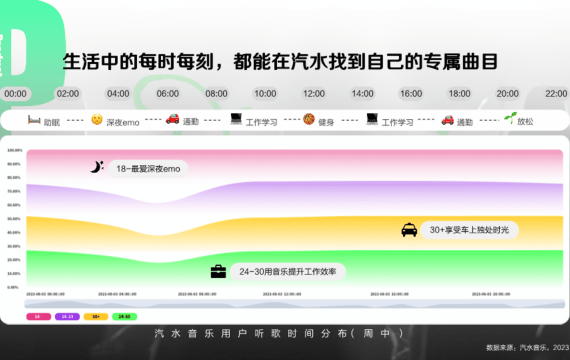Click the 18-最爱深夜emo label
Viewport: 570px width, 360px height.
click(148, 169)
